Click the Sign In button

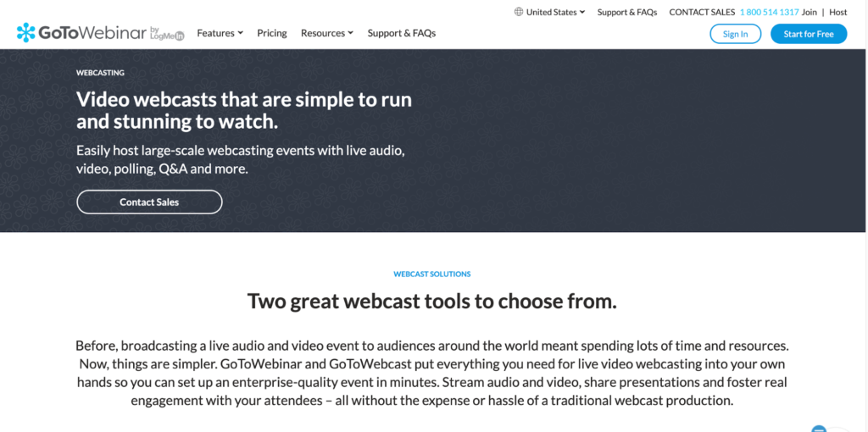coord(735,34)
